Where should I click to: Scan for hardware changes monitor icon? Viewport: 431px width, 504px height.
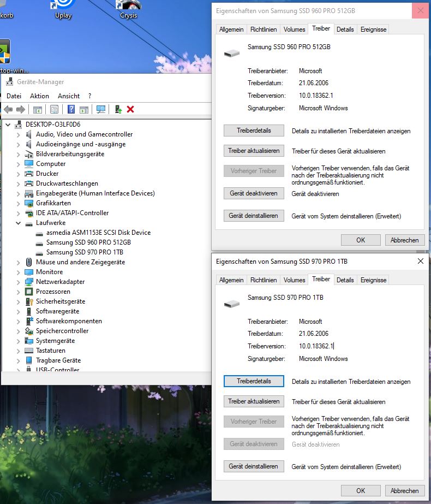(101, 110)
